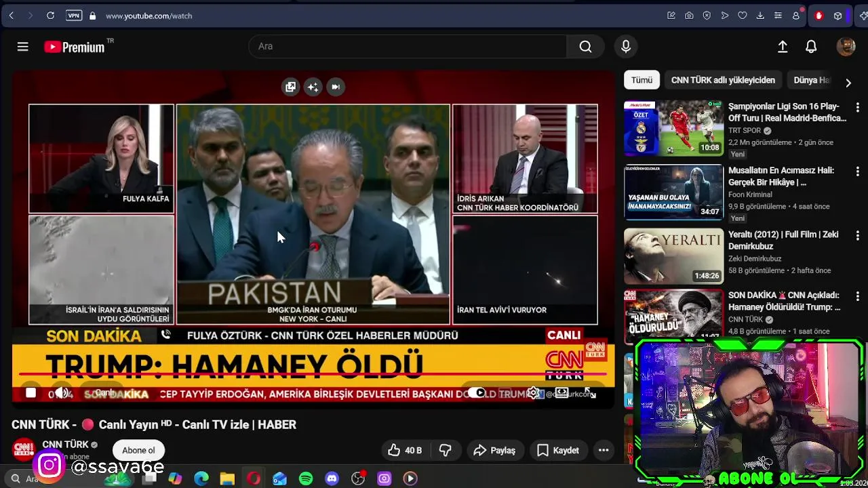Open Musallatın En Acımasız Hali thumbnail
868x488 pixels.
coord(673,192)
